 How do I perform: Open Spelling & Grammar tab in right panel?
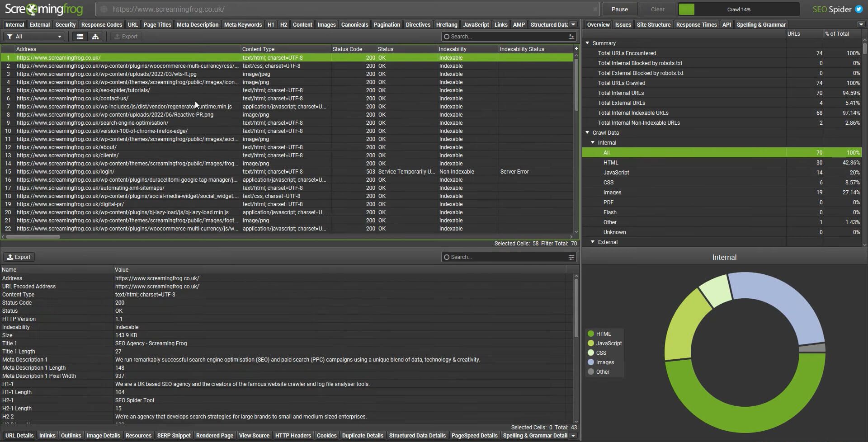(x=761, y=24)
